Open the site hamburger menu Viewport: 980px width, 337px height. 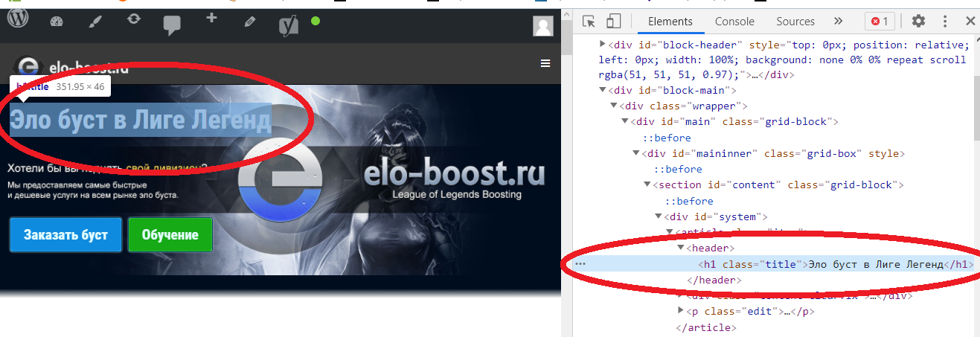(545, 63)
